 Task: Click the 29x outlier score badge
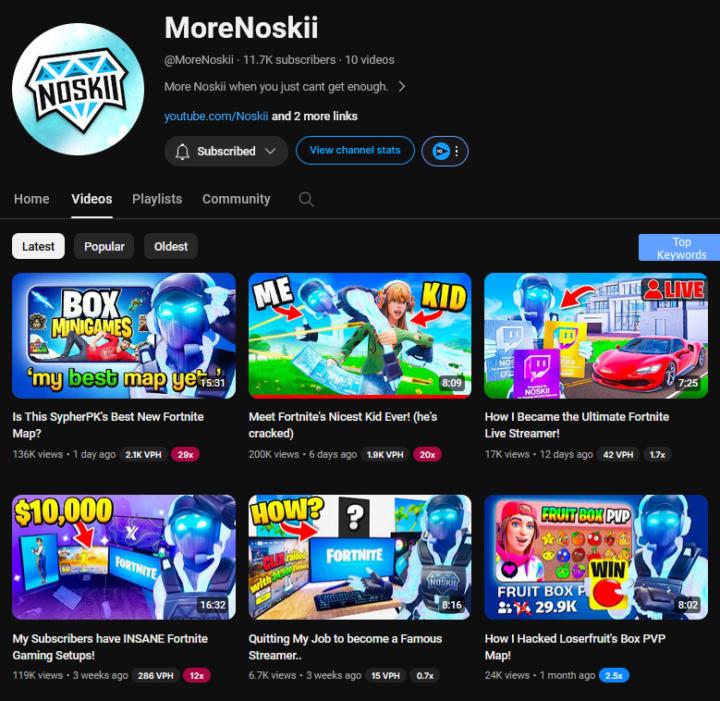(185, 454)
